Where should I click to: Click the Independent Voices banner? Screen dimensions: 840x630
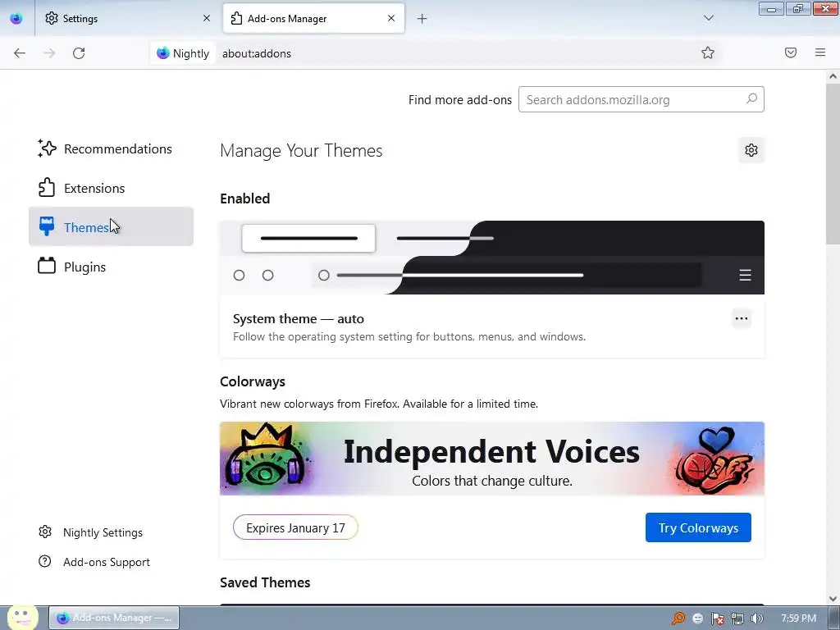tap(492, 459)
